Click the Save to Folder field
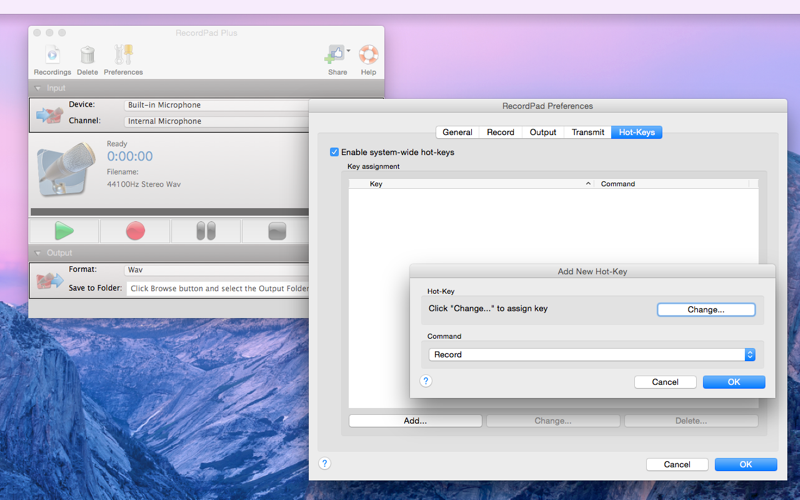The width and height of the screenshot is (800, 500). 218,288
